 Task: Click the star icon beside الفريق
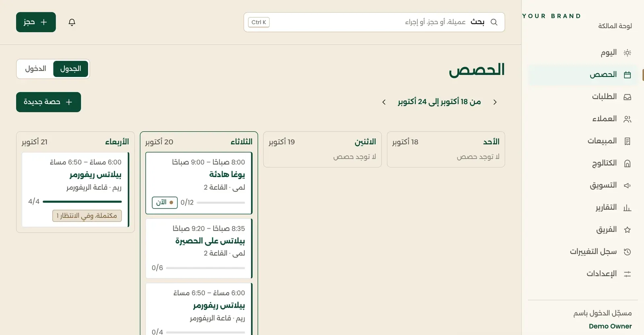pyautogui.click(x=627, y=230)
